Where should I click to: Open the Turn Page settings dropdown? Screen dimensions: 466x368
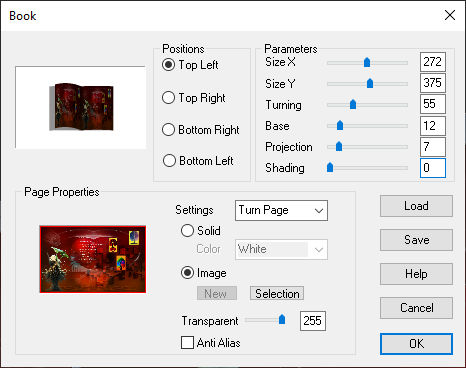click(x=281, y=210)
